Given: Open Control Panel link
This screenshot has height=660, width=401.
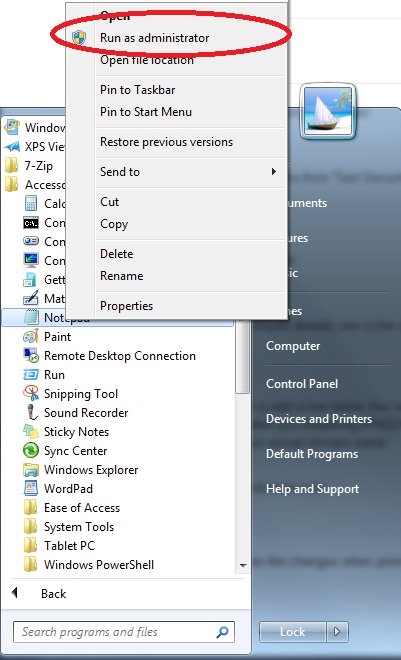Looking at the screenshot, I should pyautogui.click(x=302, y=384).
